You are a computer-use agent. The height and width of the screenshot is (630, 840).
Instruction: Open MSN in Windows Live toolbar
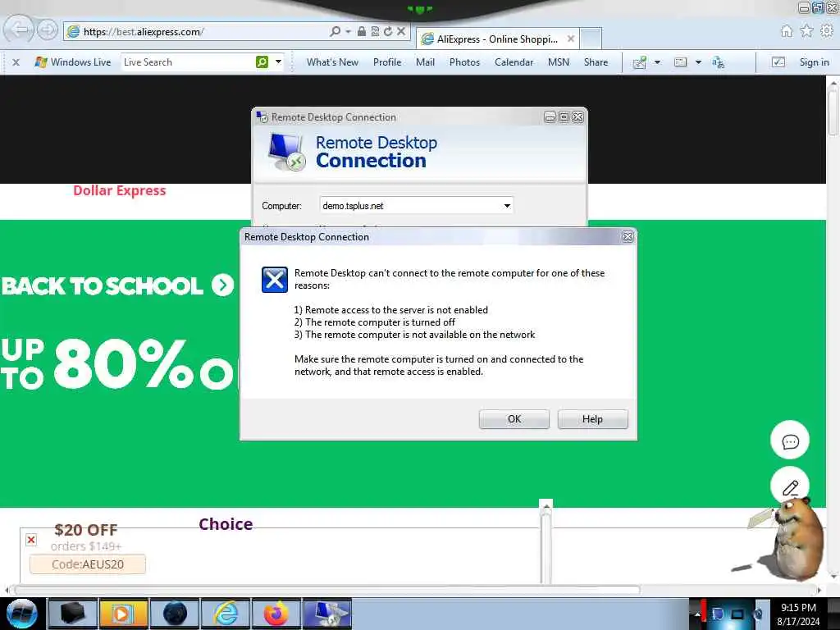tap(558, 62)
